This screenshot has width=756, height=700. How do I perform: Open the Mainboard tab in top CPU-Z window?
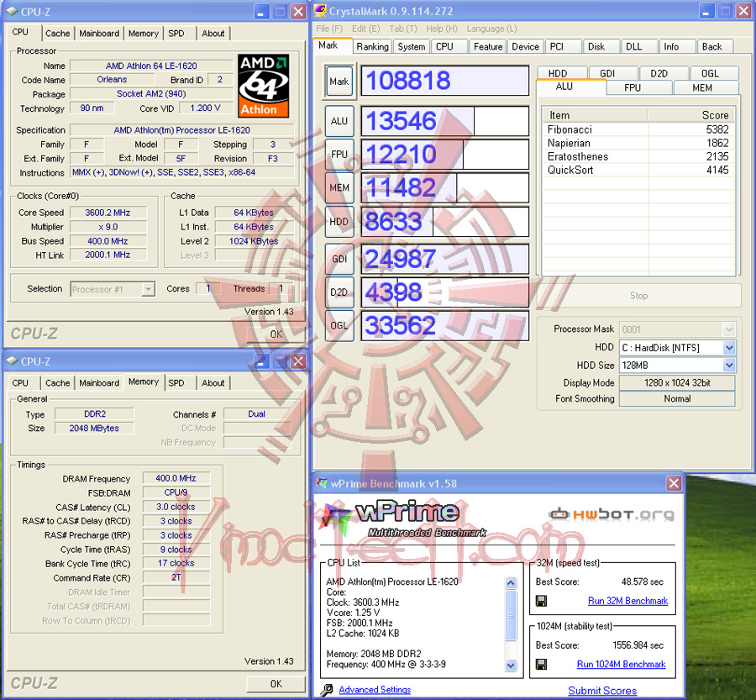99,34
